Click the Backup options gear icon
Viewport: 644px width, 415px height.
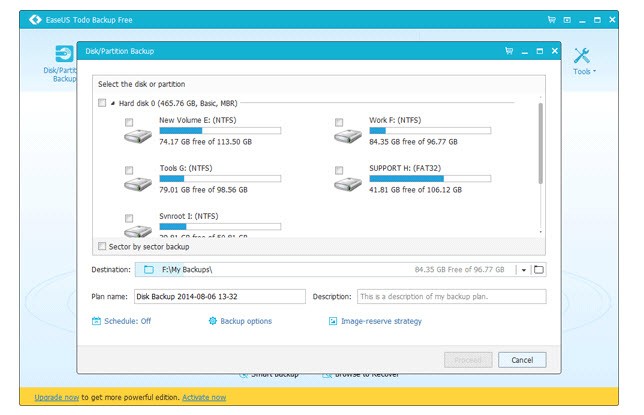point(212,321)
